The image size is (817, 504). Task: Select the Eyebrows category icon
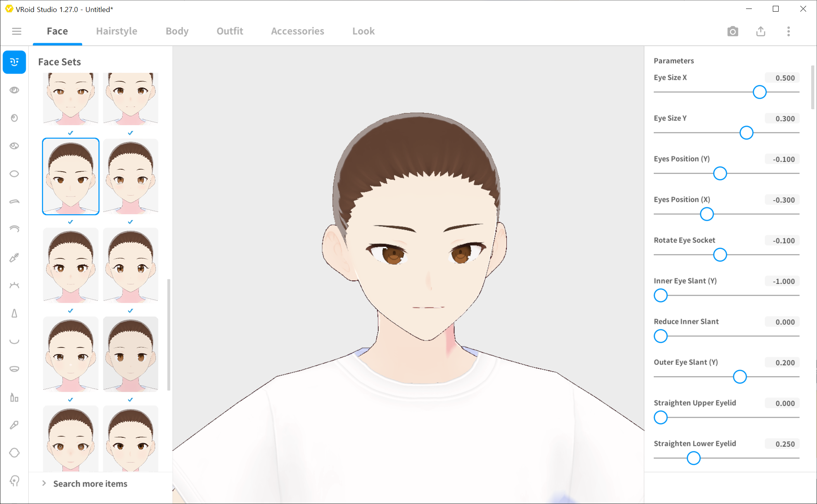(14, 201)
